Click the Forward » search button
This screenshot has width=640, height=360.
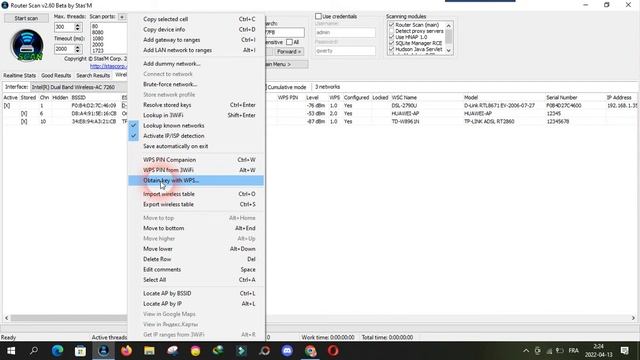pyautogui.click(x=289, y=52)
